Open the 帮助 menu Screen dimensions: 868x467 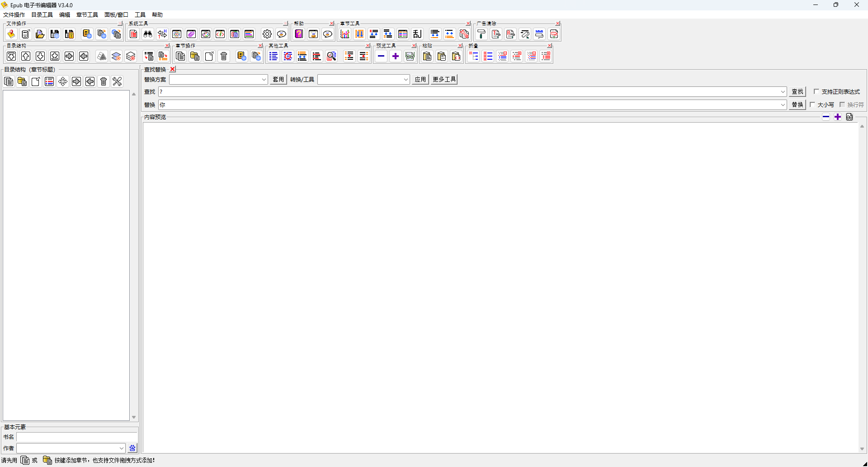(157, 15)
